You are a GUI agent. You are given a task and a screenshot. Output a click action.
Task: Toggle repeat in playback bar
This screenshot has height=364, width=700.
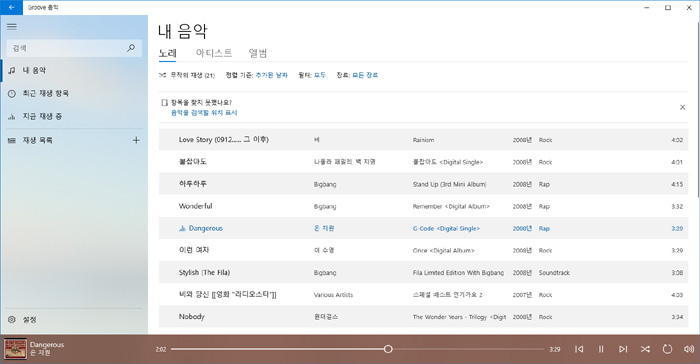coord(667,349)
